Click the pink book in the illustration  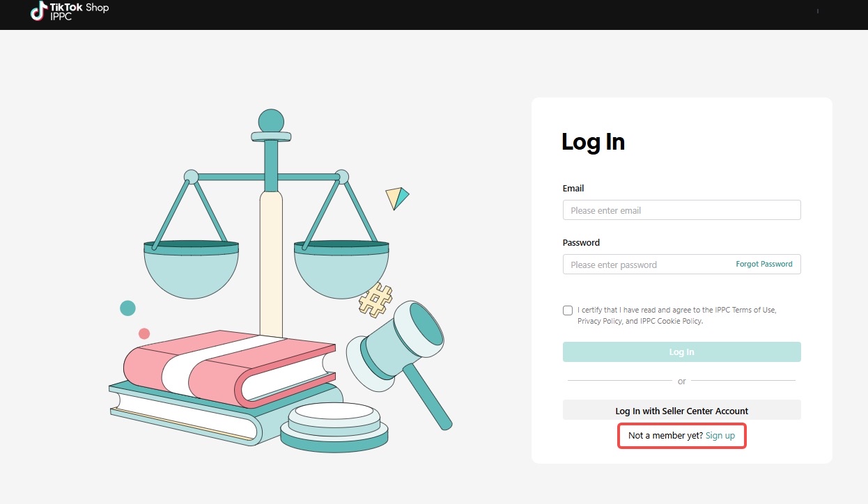230,367
